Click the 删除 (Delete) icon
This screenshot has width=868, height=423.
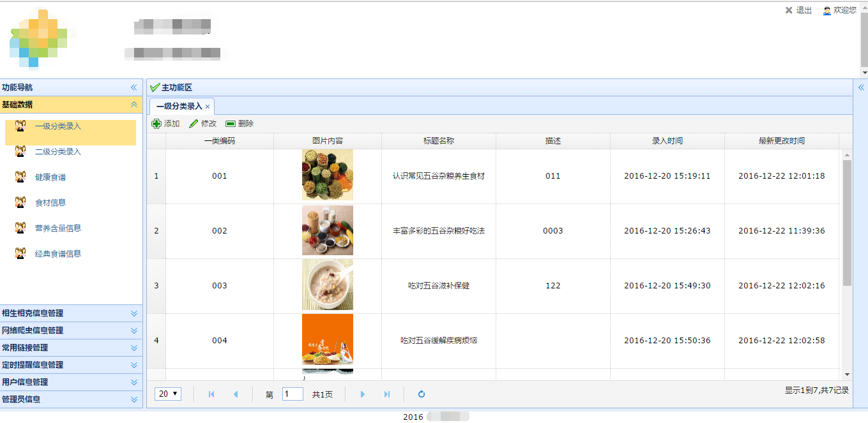(x=231, y=123)
